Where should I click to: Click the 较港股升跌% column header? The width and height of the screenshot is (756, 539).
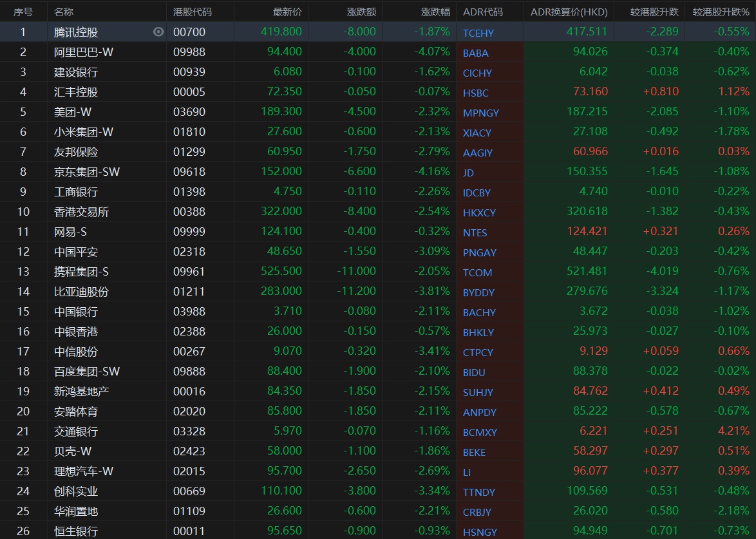pyautogui.click(x=721, y=12)
